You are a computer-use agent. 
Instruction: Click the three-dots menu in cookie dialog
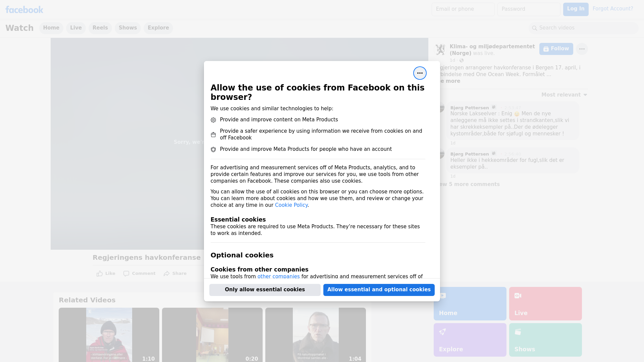[x=420, y=73]
